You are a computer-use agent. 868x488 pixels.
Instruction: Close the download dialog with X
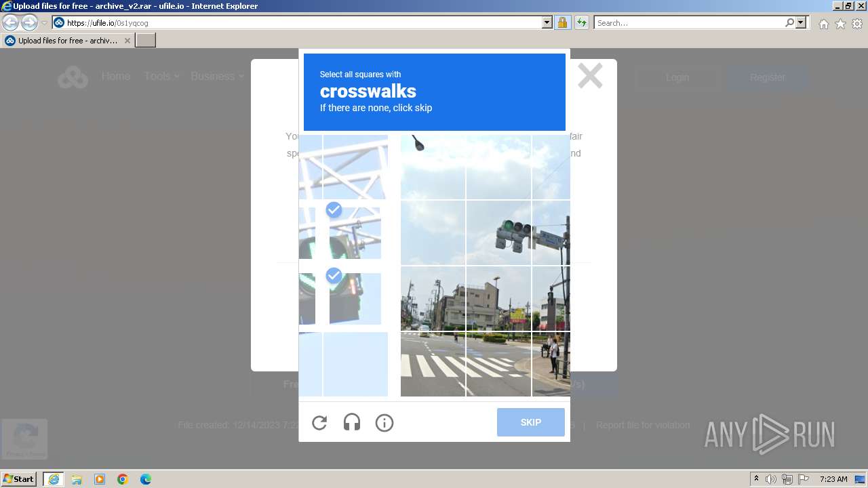(590, 76)
